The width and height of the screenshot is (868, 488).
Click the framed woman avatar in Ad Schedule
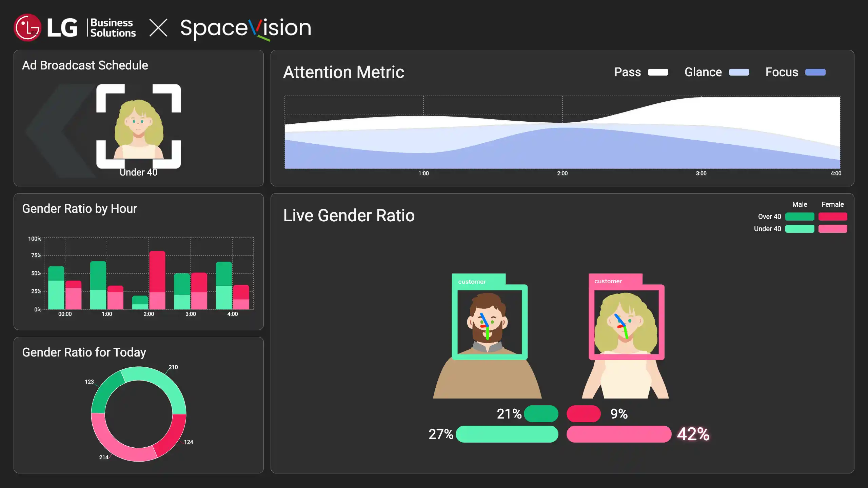(139, 126)
